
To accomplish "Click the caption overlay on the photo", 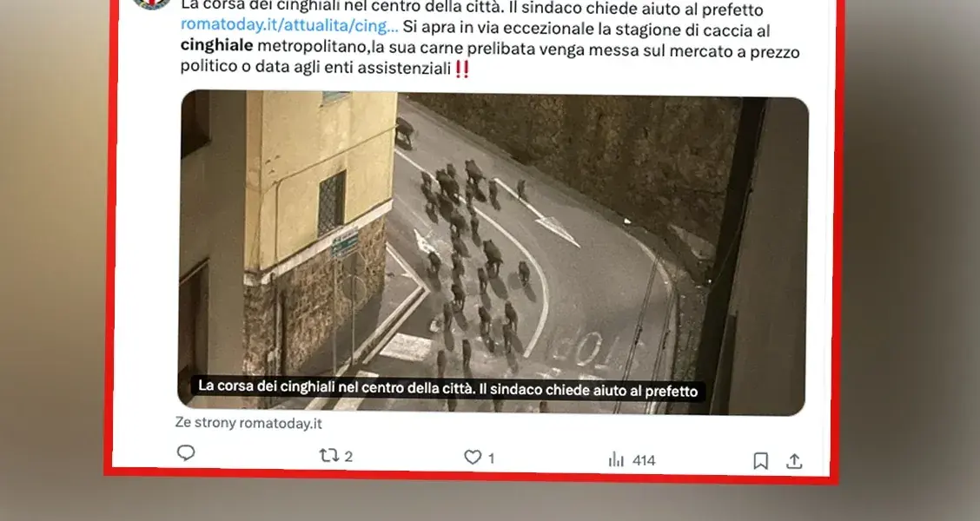I will click(447, 388).
